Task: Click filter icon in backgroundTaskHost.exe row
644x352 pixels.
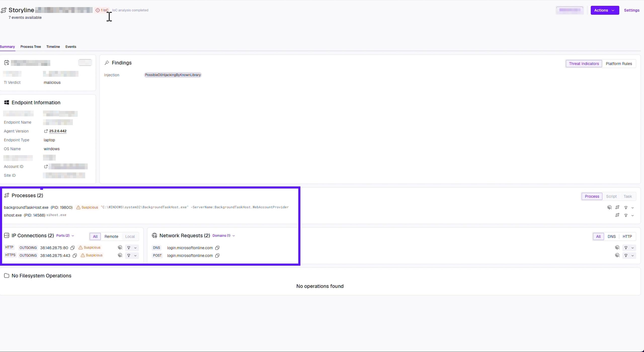Action: (626, 208)
